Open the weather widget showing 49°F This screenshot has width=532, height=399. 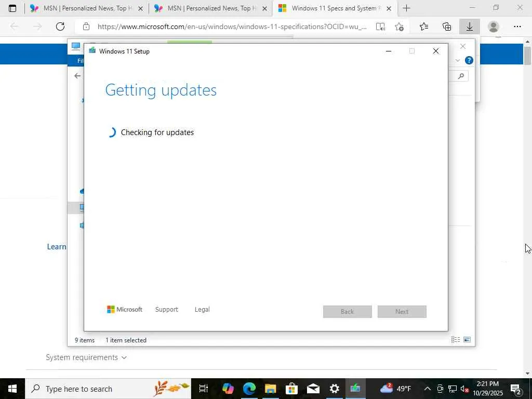point(395,389)
